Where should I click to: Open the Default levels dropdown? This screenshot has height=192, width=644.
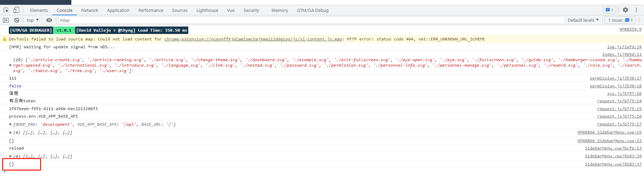tap(583, 20)
